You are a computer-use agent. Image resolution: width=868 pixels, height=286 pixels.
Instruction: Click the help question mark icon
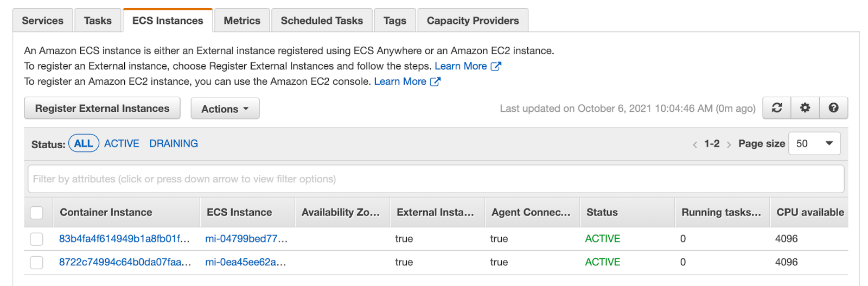(833, 108)
